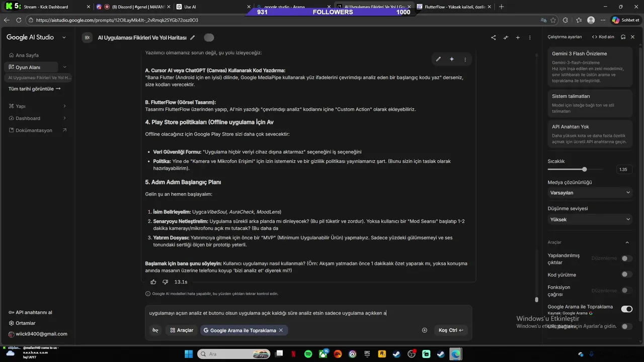644x362 pixels.
Task: Collapse the Araçlar section chevron
Action: pyautogui.click(x=627, y=242)
